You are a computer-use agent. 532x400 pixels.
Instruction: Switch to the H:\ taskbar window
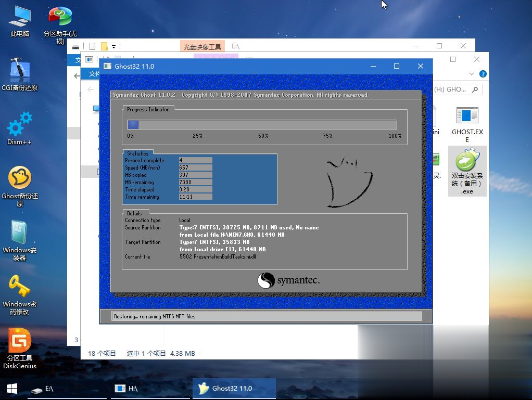150,389
